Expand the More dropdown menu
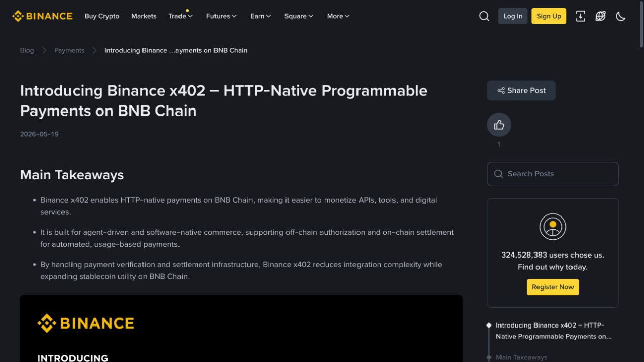 (338, 16)
